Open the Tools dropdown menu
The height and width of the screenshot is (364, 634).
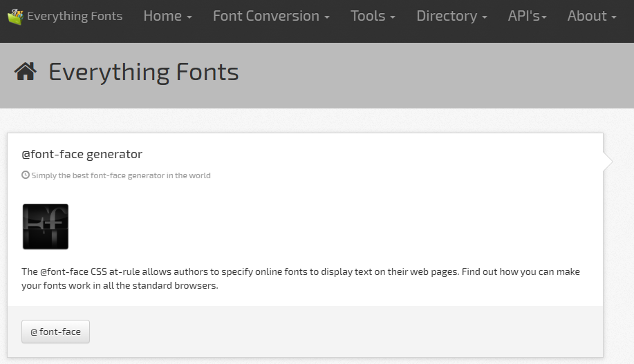[x=373, y=16]
